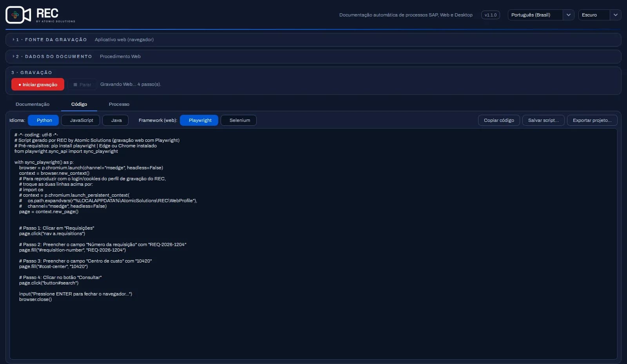Choose the Selenium web framework
627x364 pixels.
coord(239,120)
